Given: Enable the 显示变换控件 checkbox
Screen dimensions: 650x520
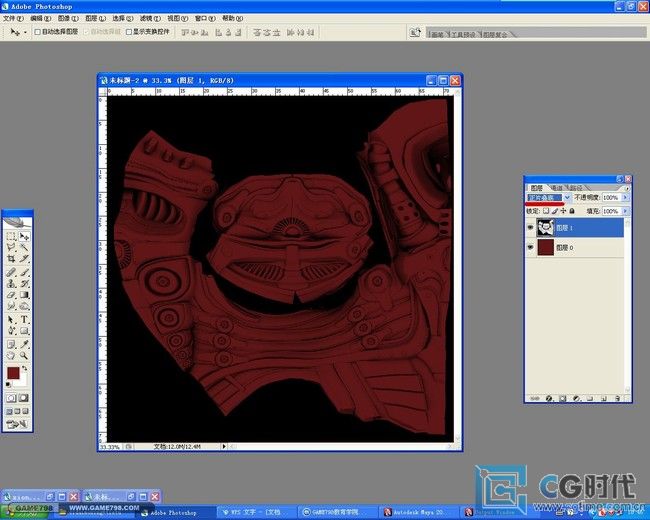Looking at the screenshot, I should coord(128,32).
